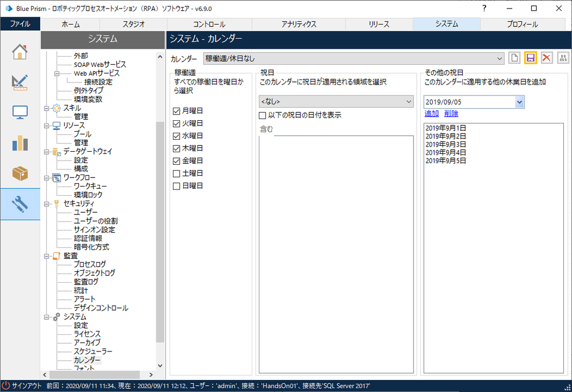572x392 pixels.
Task: Switch to the ホーム tab
Action: coord(70,24)
